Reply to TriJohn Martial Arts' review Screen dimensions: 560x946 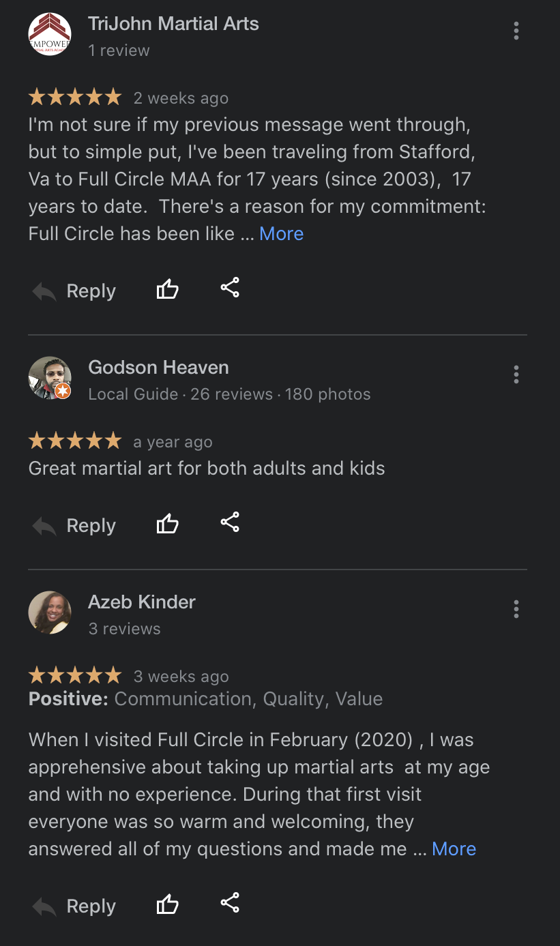pyautogui.click(x=74, y=291)
